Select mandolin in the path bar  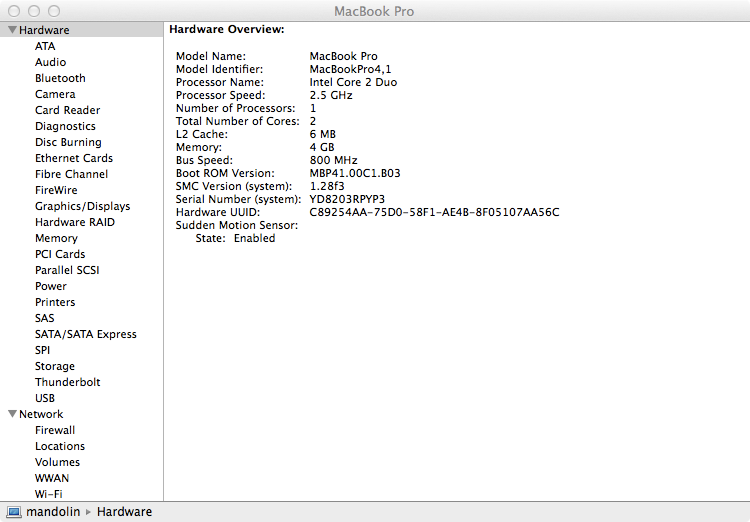coord(53,511)
